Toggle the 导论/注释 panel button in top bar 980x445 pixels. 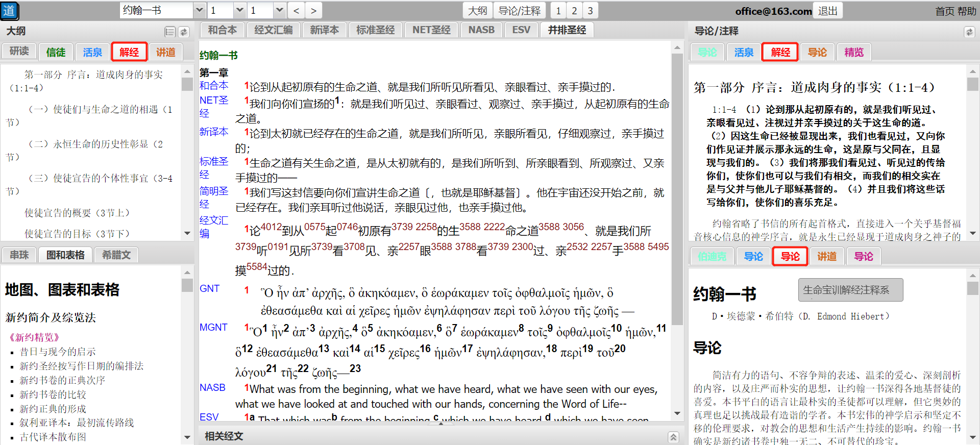click(x=519, y=11)
